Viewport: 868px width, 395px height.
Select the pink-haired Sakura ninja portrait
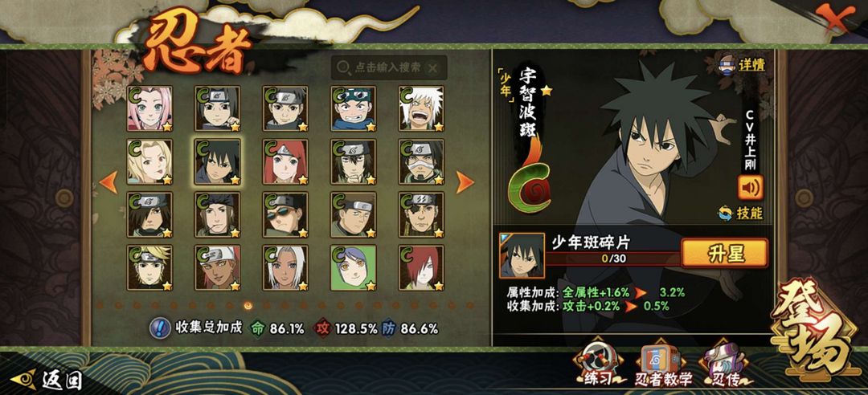(x=149, y=108)
